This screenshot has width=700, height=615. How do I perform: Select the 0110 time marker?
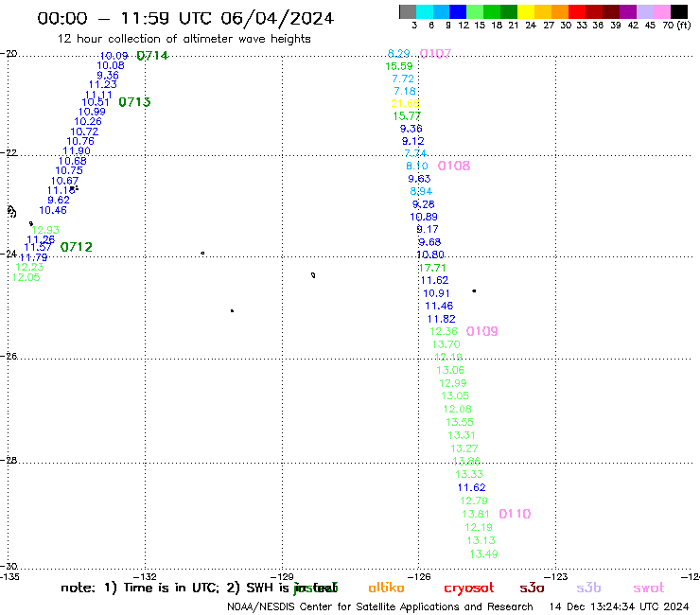tap(515, 514)
